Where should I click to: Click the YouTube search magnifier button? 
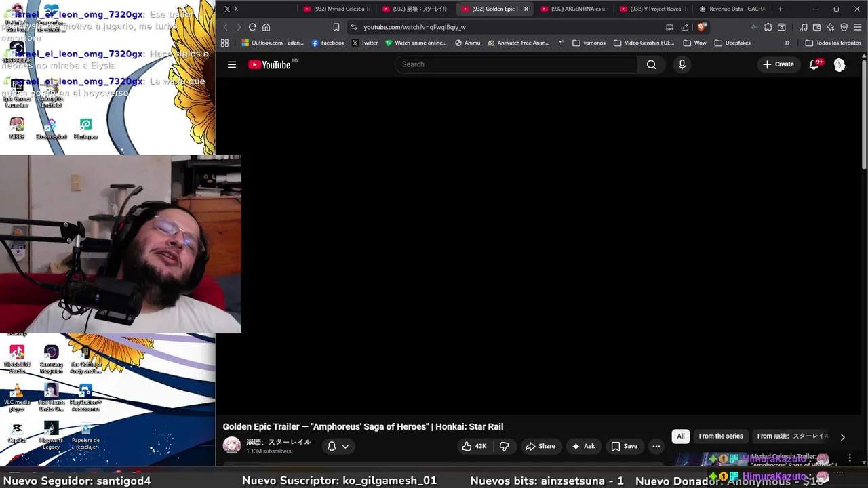(651, 64)
